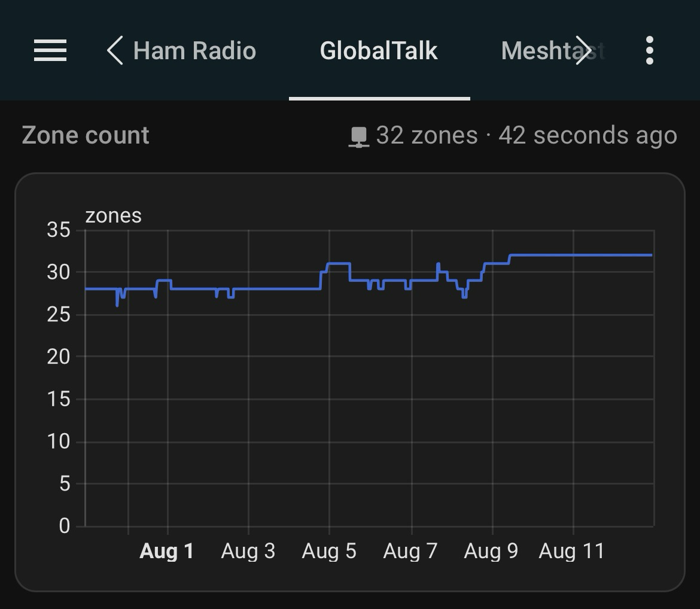Click the network device icon beside 32 zones
The image size is (700, 609).
pyautogui.click(x=359, y=136)
